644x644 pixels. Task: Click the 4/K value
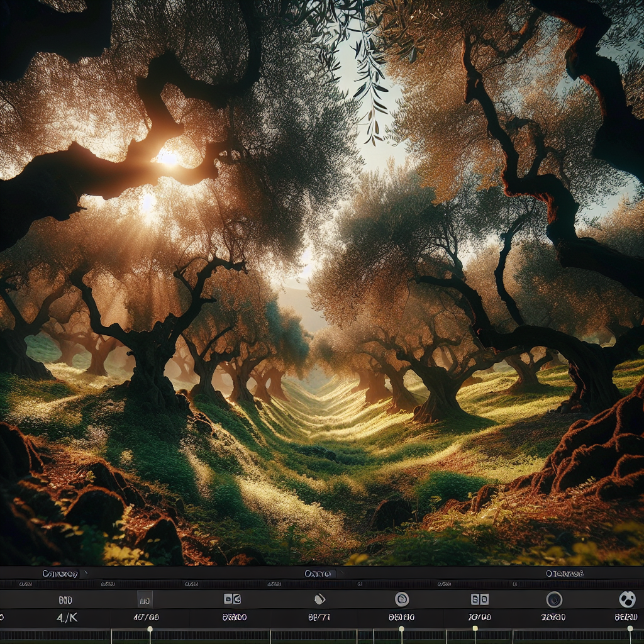tap(67, 618)
